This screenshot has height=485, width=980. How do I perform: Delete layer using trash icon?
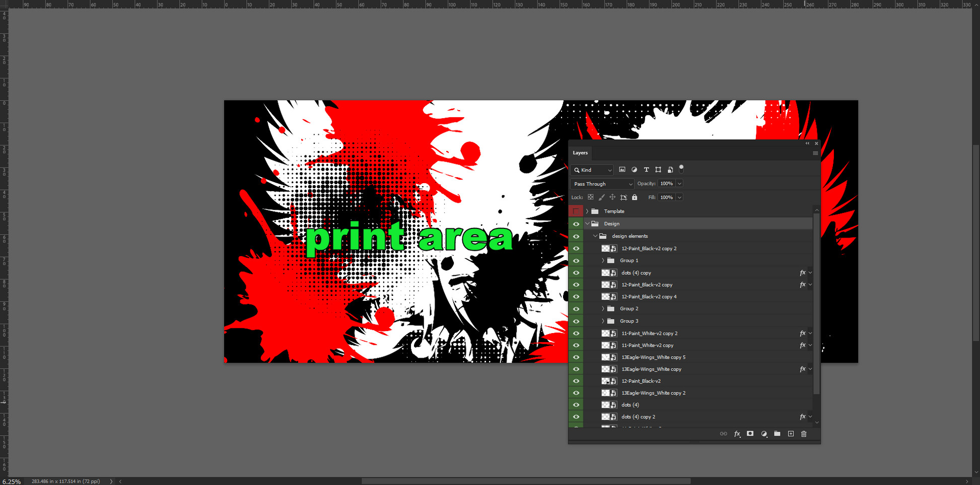coord(804,434)
